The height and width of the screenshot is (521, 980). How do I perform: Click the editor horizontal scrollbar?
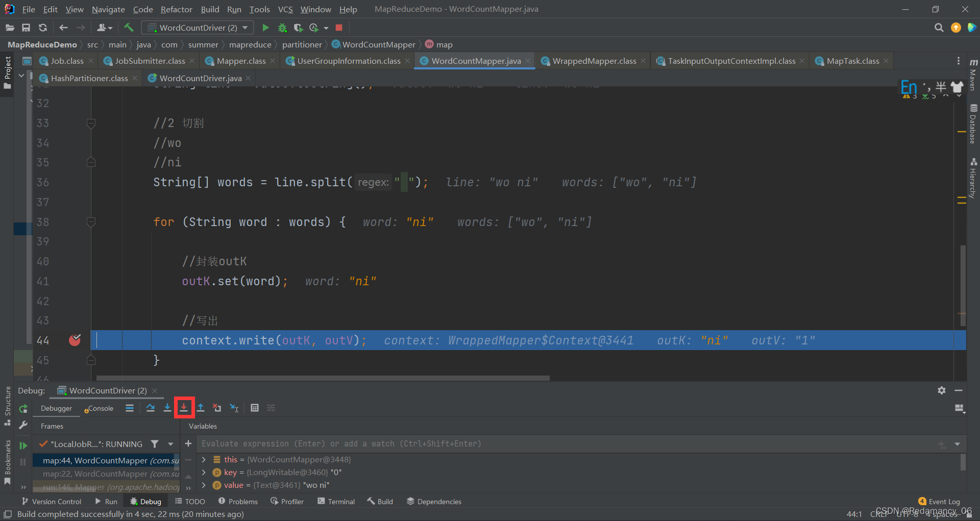coord(323,378)
